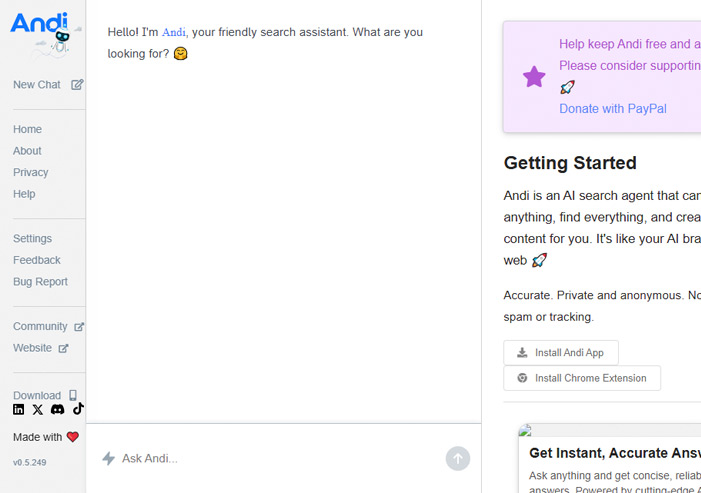Click the purple star icon in the banner
The height and width of the screenshot is (493, 701).
coord(534,76)
